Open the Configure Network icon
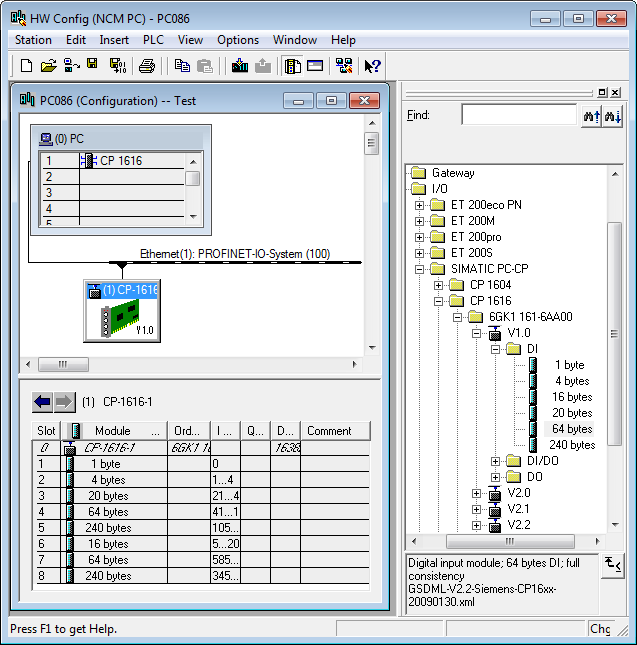 point(344,66)
